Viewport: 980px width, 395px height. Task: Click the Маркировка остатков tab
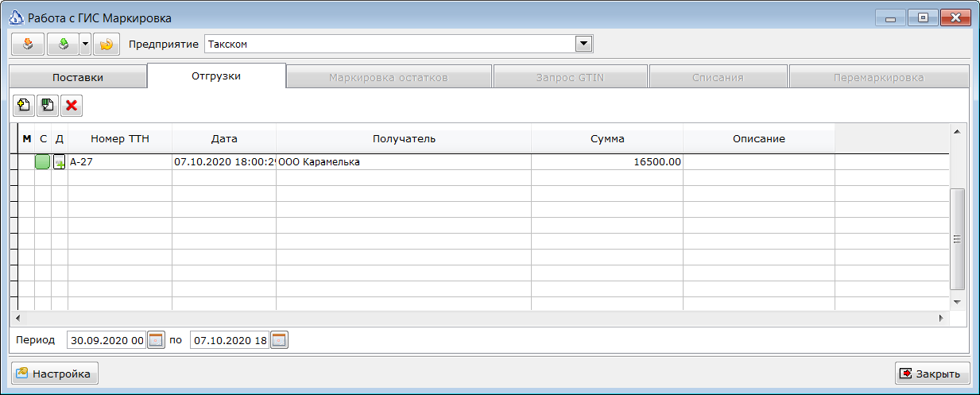(x=389, y=77)
